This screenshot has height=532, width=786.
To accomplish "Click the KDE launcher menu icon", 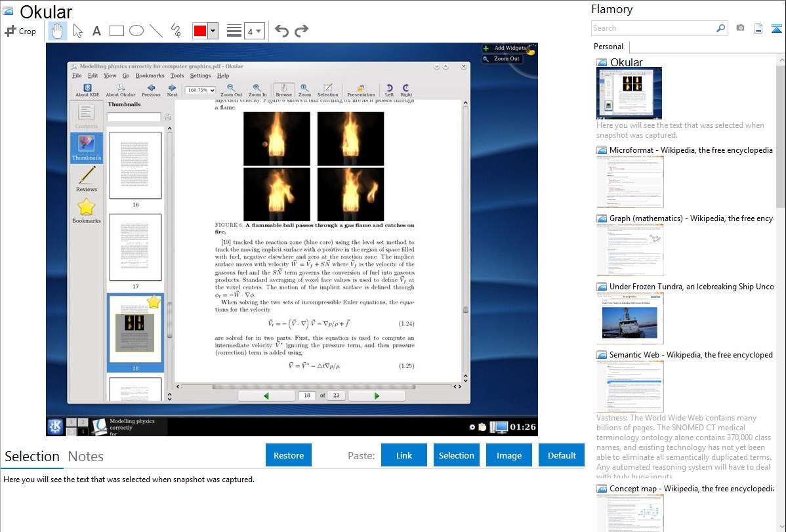I will (x=55, y=426).
